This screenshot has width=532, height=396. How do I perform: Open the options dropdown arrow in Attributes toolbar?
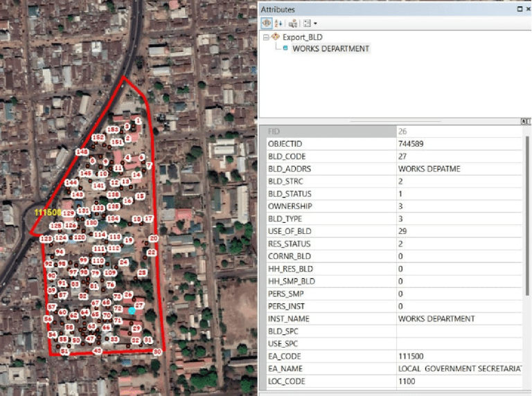point(316,24)
